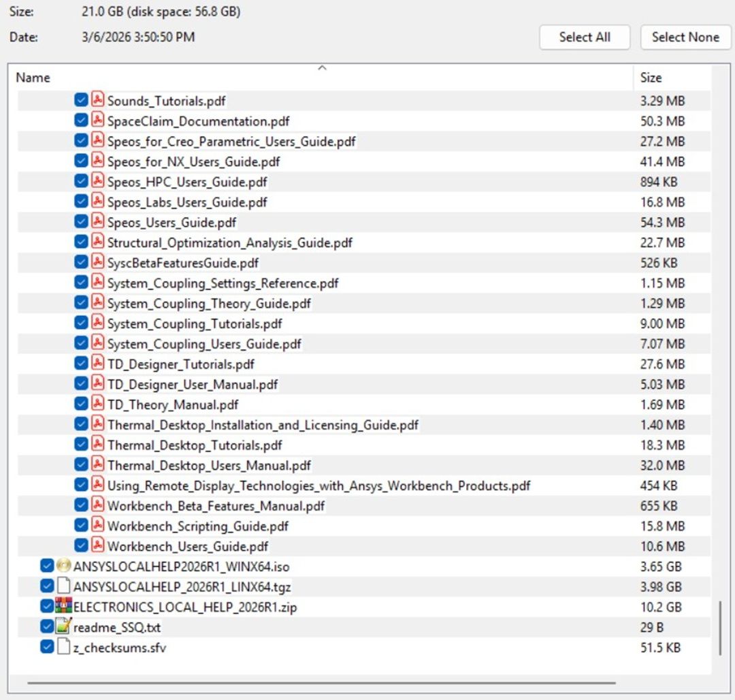Click the disc icon of ANSYSLOCALHELP2026R1_WINX64.iso
The image size is (735, 700).
pyautogui.click(x=63, y=565)
